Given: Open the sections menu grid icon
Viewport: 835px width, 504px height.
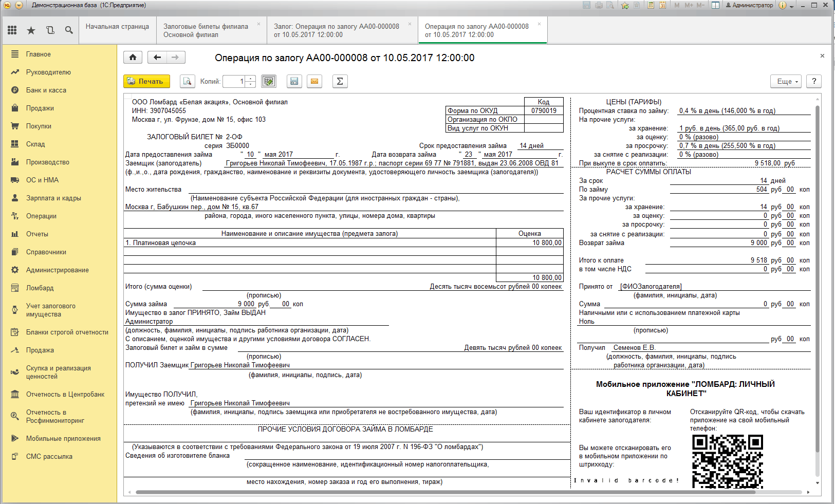Looking at the screenshot, I should click(x=12, y=30).
